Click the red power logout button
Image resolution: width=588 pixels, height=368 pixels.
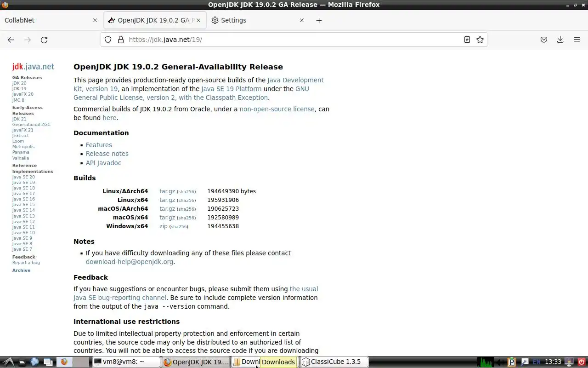pyautogui.click(x=581, y=362)
